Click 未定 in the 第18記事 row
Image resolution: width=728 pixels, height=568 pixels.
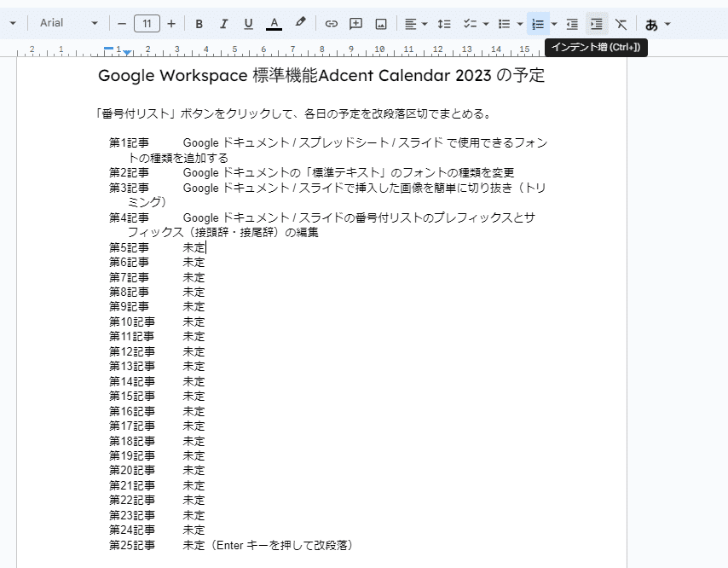tap(194, 441)
